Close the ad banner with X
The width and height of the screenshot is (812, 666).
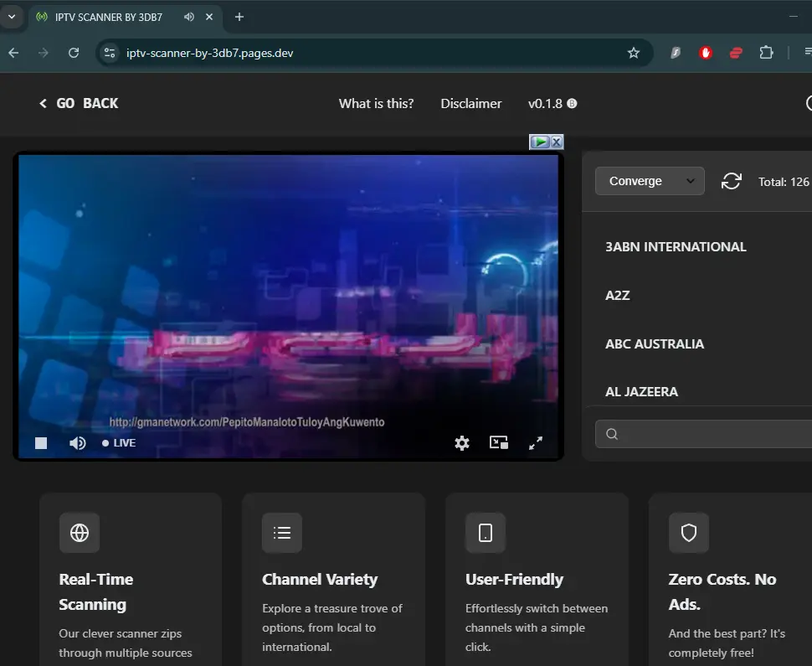(x=557, y=142)
